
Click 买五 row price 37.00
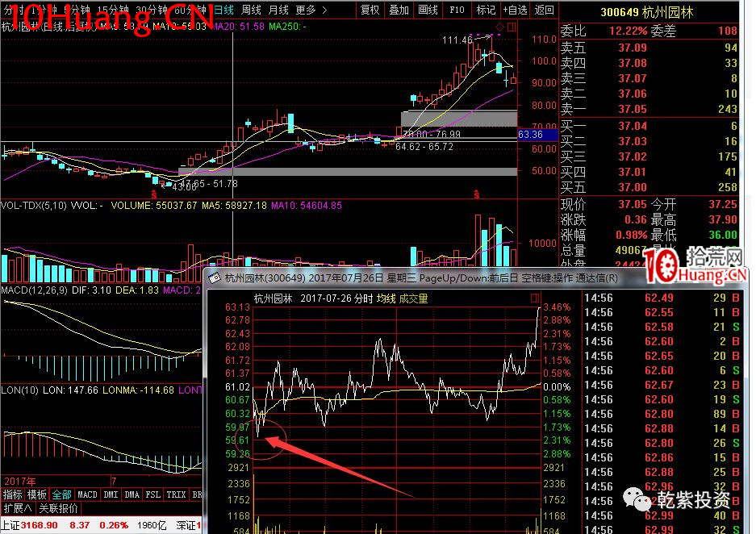[633, 187]
